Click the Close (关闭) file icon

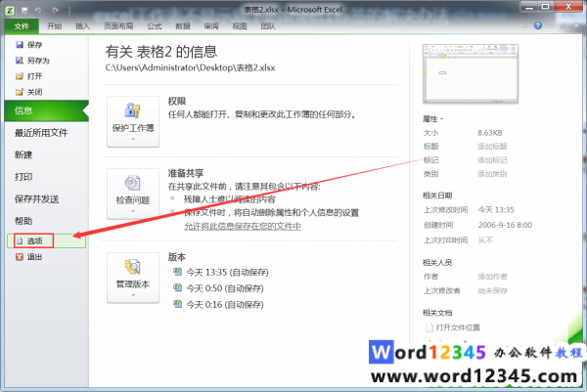(x=20, y=92)
